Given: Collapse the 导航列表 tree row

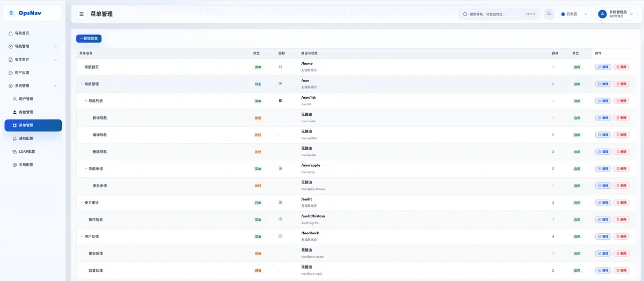Looking at the screenshot, I should (x=86, y=101).
